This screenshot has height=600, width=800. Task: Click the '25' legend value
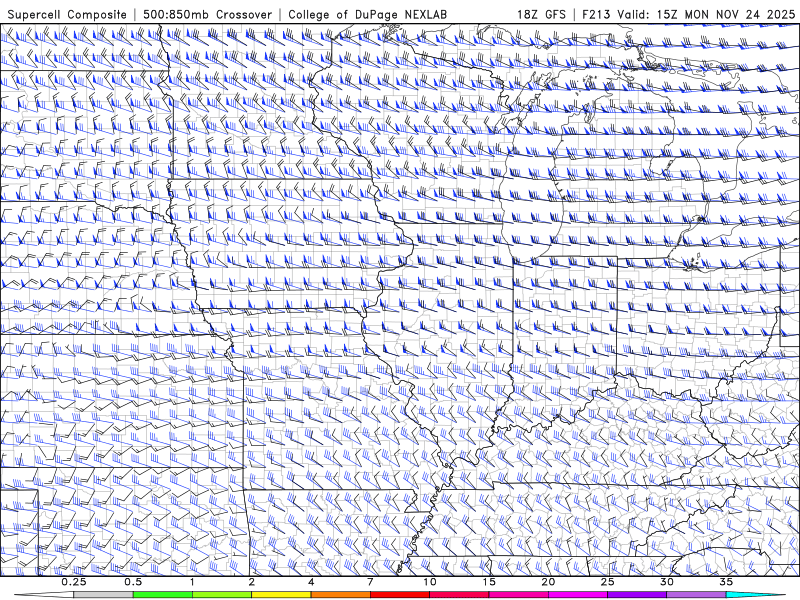[x=607, y=582]
